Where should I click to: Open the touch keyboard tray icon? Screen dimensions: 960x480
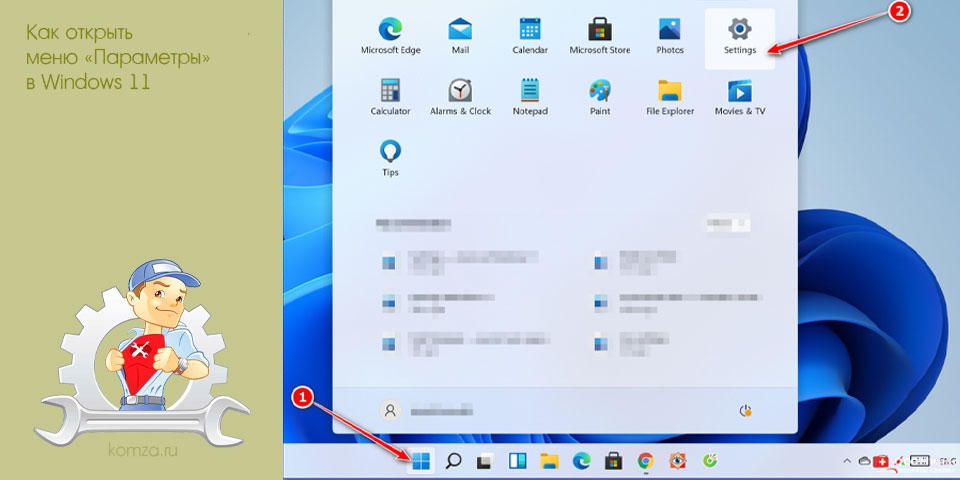coord(920,461)
